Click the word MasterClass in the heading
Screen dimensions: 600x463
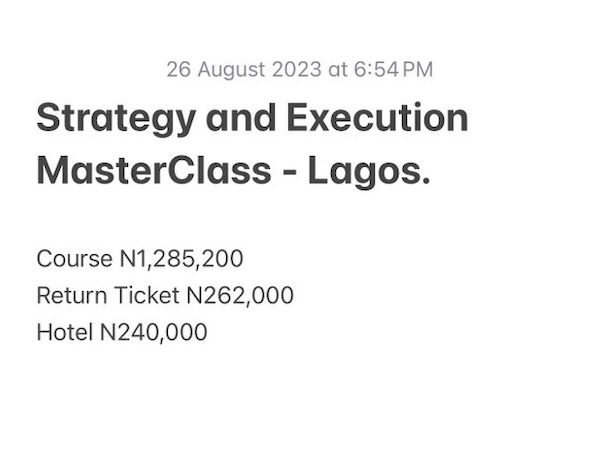[x=154, y=170]
